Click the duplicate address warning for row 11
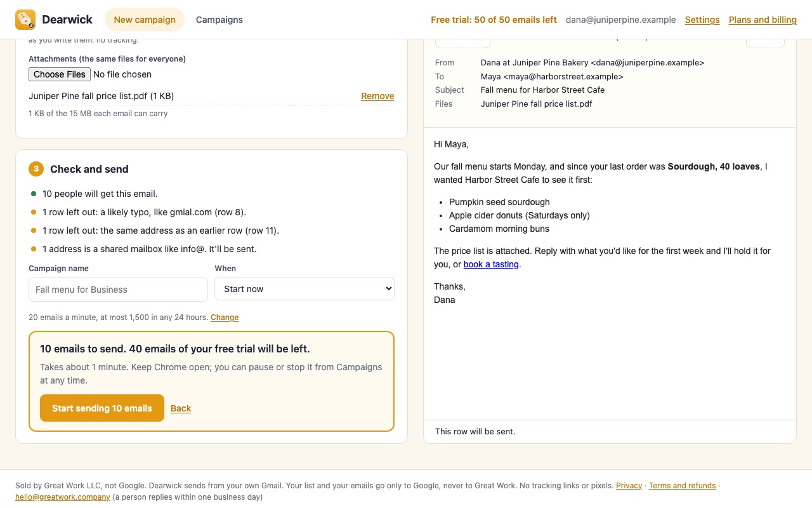 (x=160, y=231)
